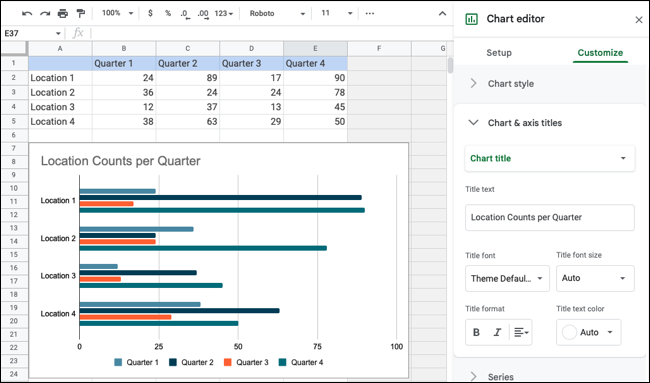Format as percent

(168, 13)
